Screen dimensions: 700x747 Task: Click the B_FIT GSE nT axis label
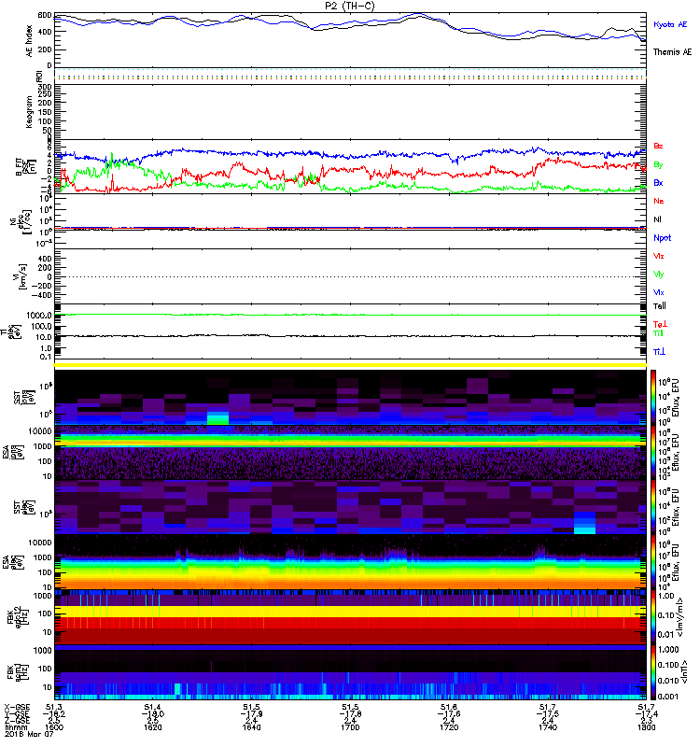(x=25, y=167)
